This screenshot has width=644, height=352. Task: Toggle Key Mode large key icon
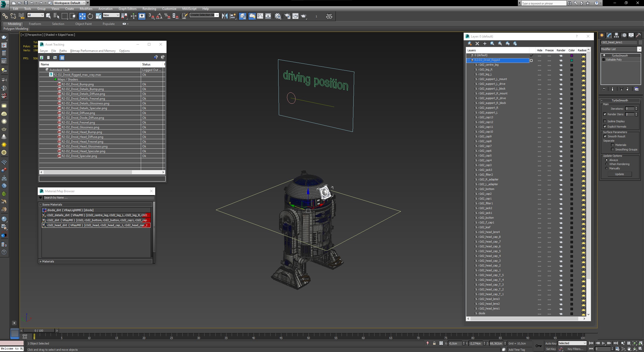pyautogui.click(x=538, y=346)
